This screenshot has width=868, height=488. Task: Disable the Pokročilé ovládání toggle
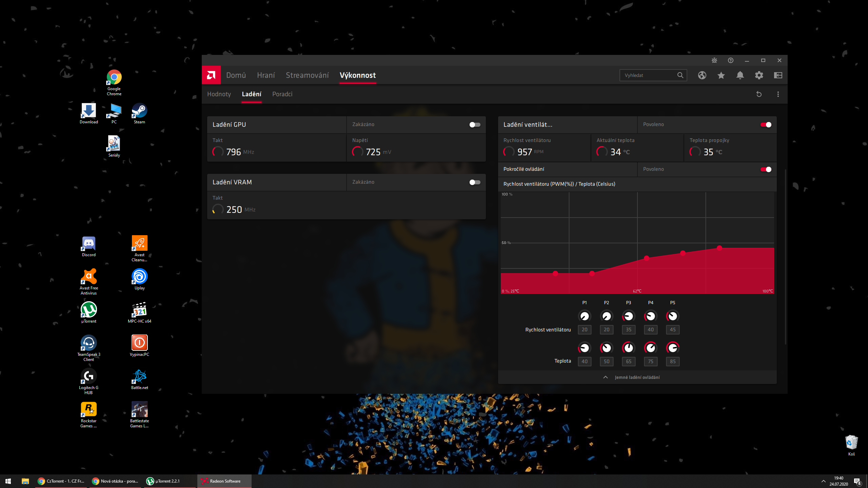pos(766,169)
